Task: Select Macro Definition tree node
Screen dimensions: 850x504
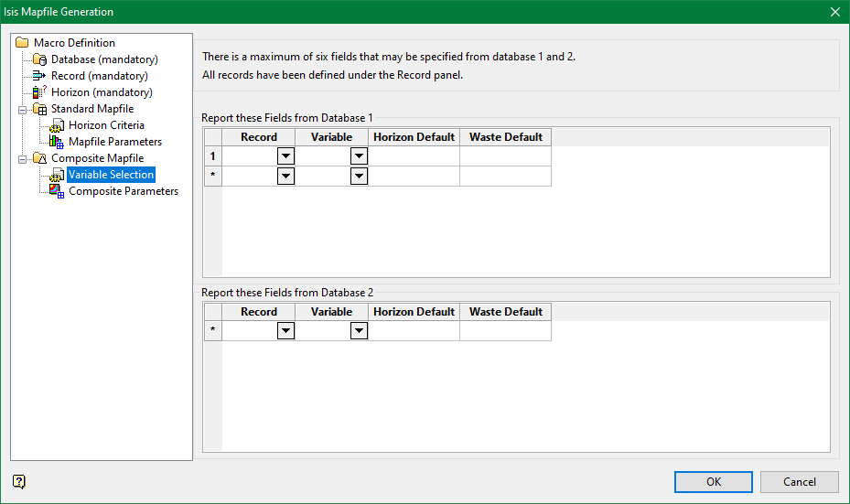Action: pyautogui.click(x=74, y=42)
